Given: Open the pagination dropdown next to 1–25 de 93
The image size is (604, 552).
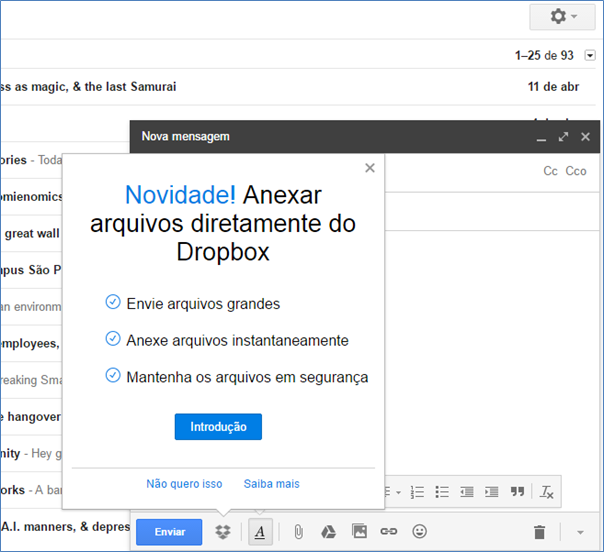Looking at the screenshot, I should pyautogui.click(x=590, y=55).
